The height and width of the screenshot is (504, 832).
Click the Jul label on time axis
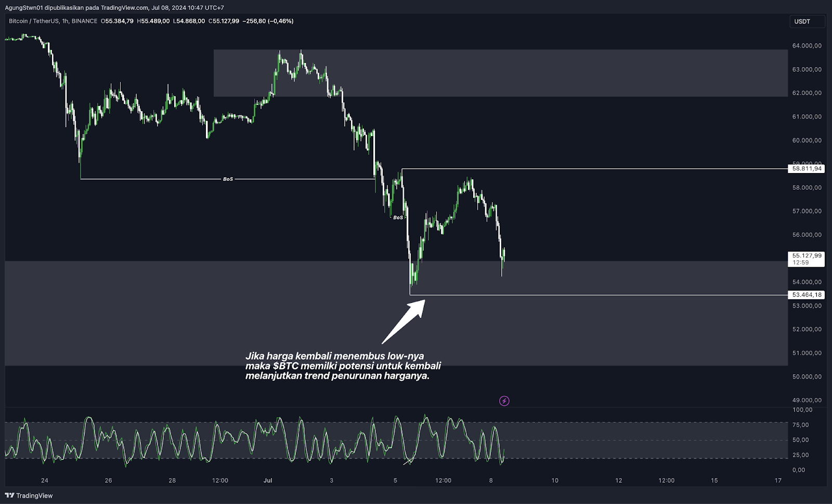[x=268, y=481]
